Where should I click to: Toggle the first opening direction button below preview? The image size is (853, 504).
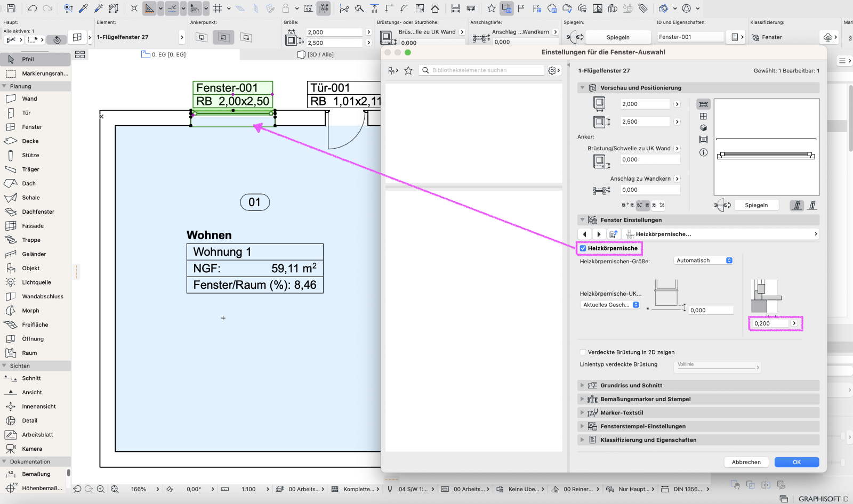click(x=796, y=205)
